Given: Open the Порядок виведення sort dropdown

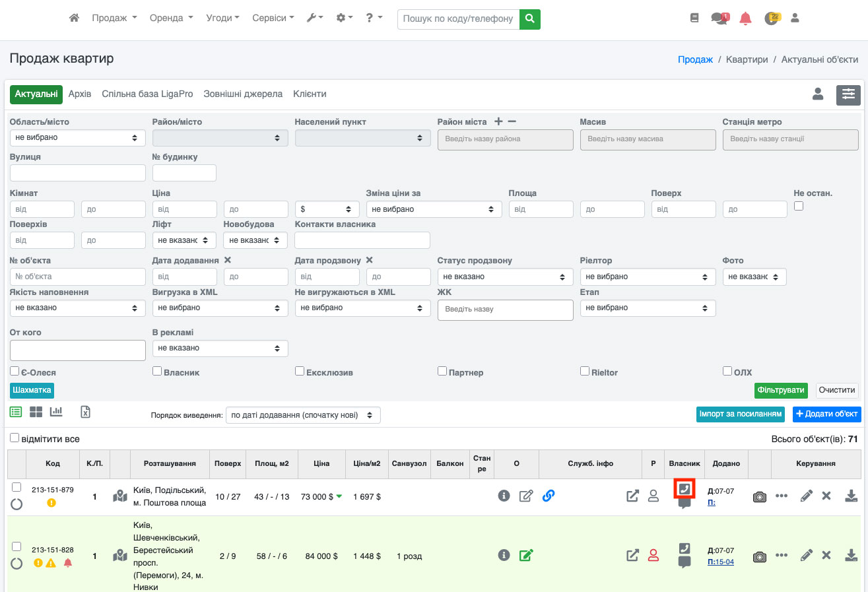Looking at the screenshot, I should point(303,415).
